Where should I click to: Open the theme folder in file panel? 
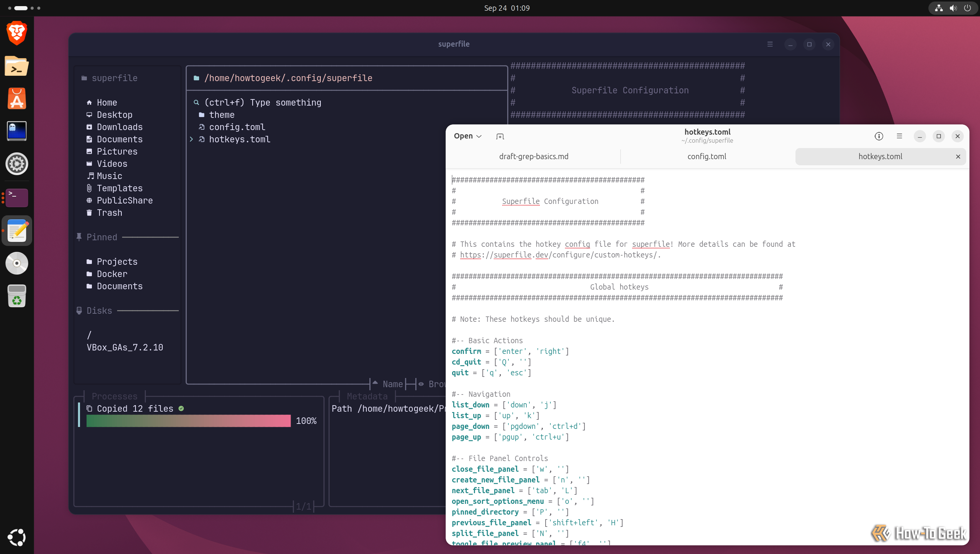coord(216,115)
